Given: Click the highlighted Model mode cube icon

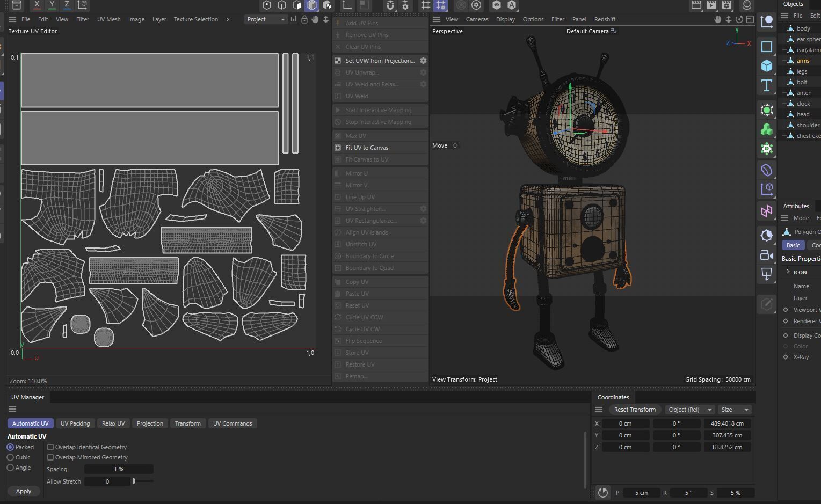Looking at the screenshot, I should coord(312,5).
